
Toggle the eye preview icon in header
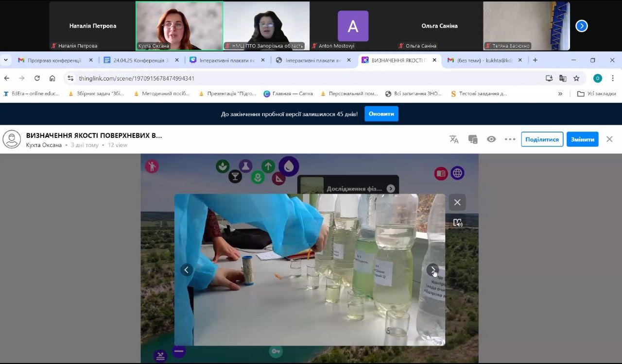coord(491,139)
